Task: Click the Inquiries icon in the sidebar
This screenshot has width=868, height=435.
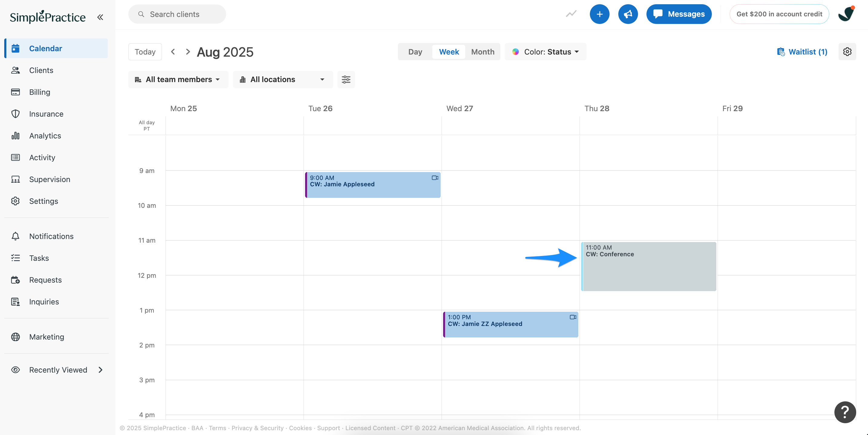Action: [15, 302]
